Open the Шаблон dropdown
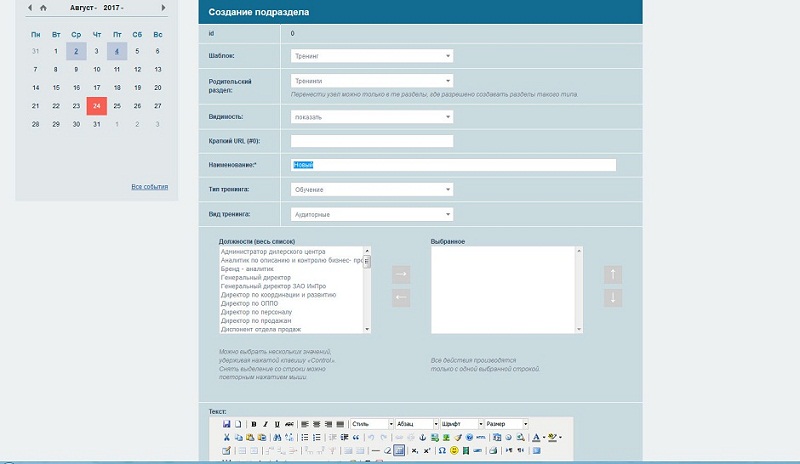The image size is (800, 464). click(x=372, y=57)
